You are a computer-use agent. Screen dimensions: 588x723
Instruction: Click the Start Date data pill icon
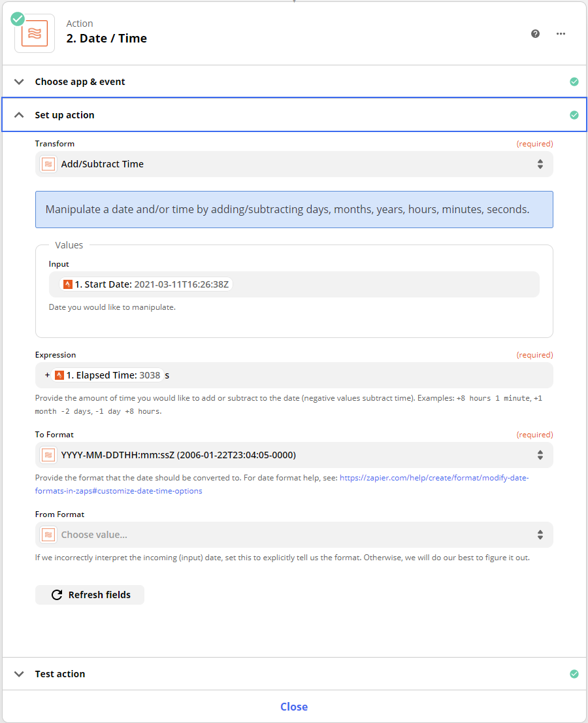point(68,284)
